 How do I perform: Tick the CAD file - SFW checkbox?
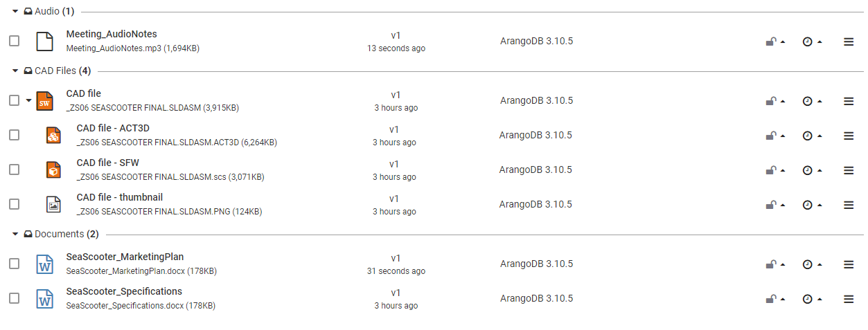coord(14,169)
